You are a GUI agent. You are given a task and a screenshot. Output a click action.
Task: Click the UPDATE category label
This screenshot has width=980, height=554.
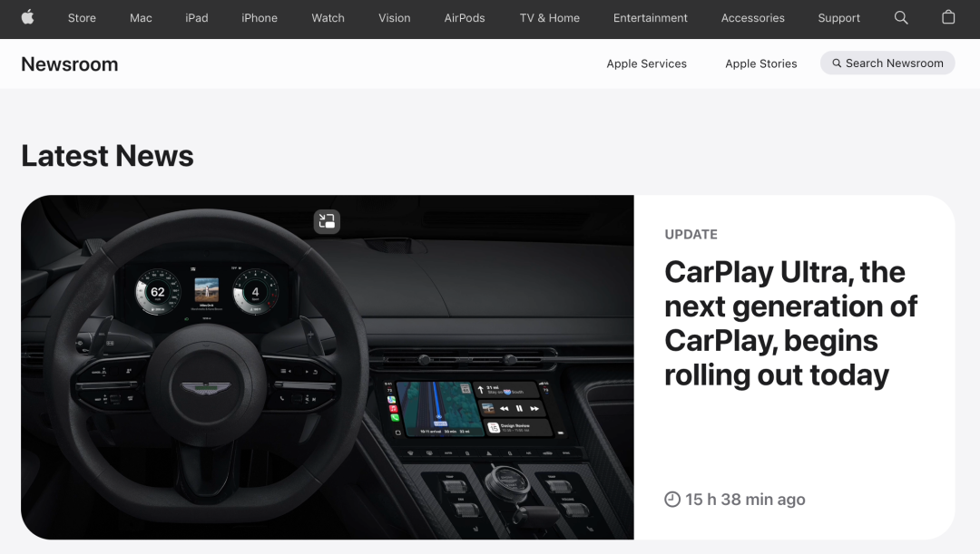click(x=691, y=234)
